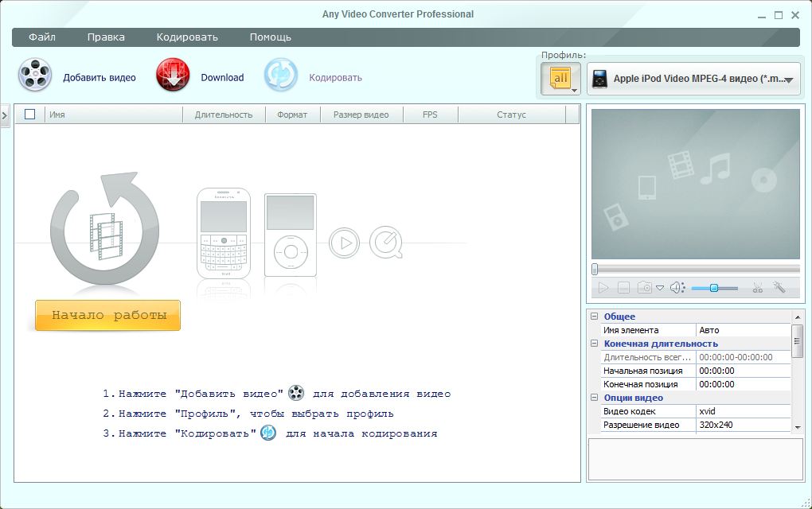Click the stop button in the player controls
Screen dimensions: 812x509
pyautogui.click(x=624, y=288)
